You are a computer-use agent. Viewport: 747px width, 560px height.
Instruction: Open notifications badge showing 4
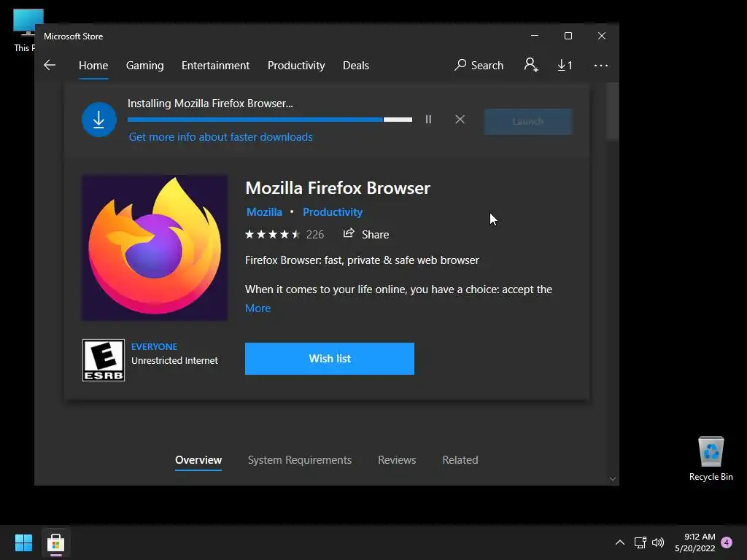pos(727,542)
